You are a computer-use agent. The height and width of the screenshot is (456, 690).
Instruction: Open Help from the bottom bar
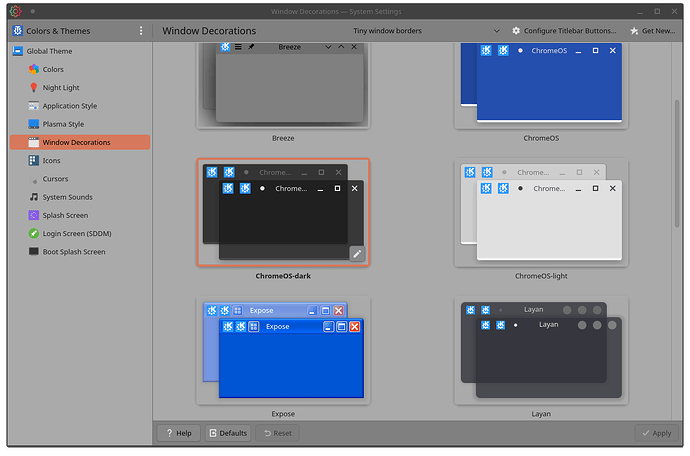tap(176, 433)
